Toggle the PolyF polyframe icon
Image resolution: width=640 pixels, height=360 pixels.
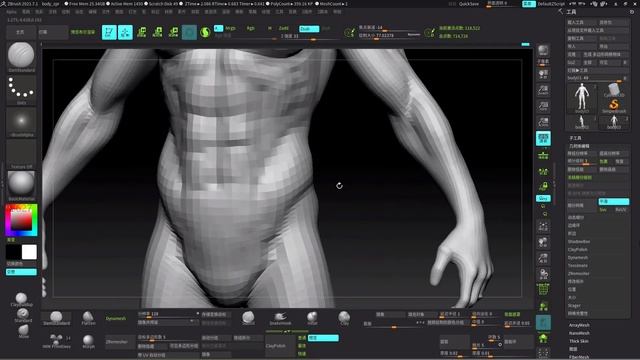pos(543,289)
